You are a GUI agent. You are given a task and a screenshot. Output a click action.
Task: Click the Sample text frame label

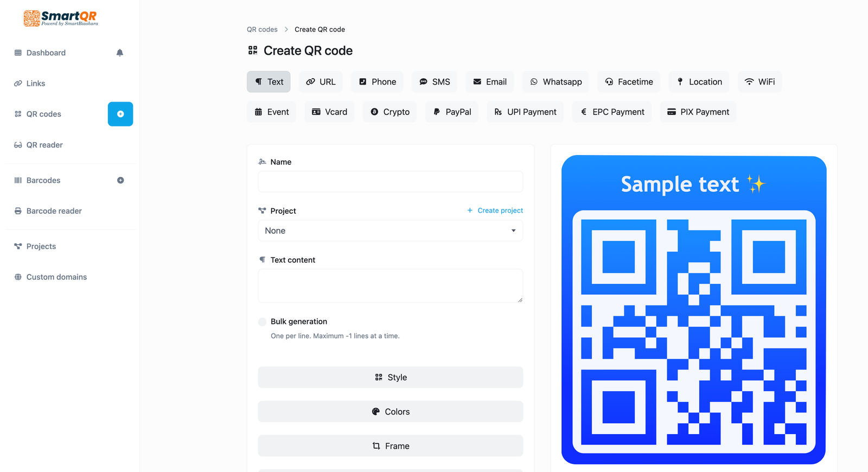(x=693, y=184)
